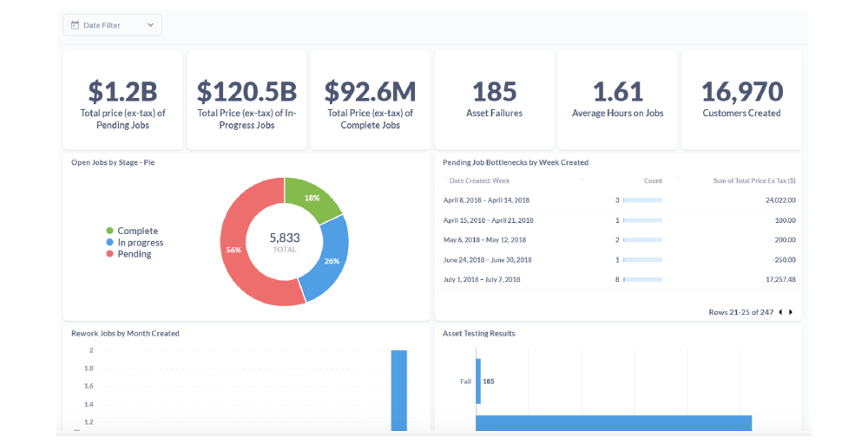Viewport: 868px width, 444px height.
Task: Select the green 18% pie segment
Action: pos(312,198)
